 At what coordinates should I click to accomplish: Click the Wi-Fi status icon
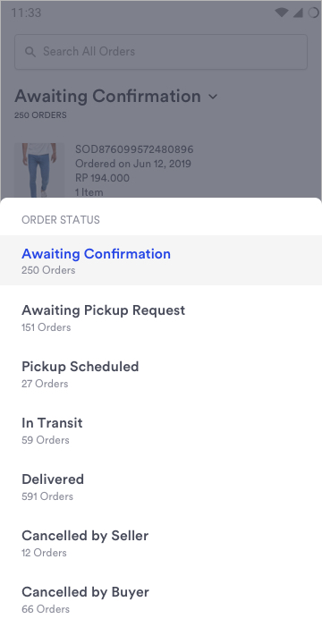click(282, 13)
